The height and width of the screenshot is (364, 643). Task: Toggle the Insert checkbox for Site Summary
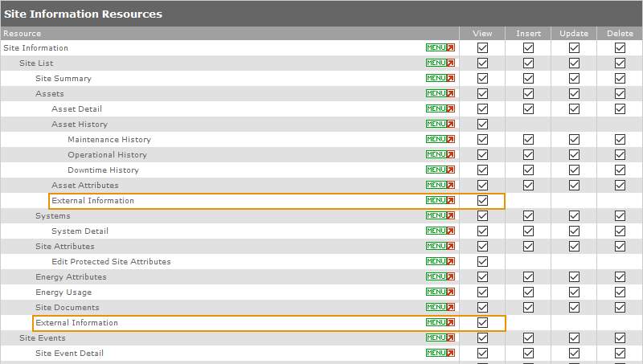[528, 79]
